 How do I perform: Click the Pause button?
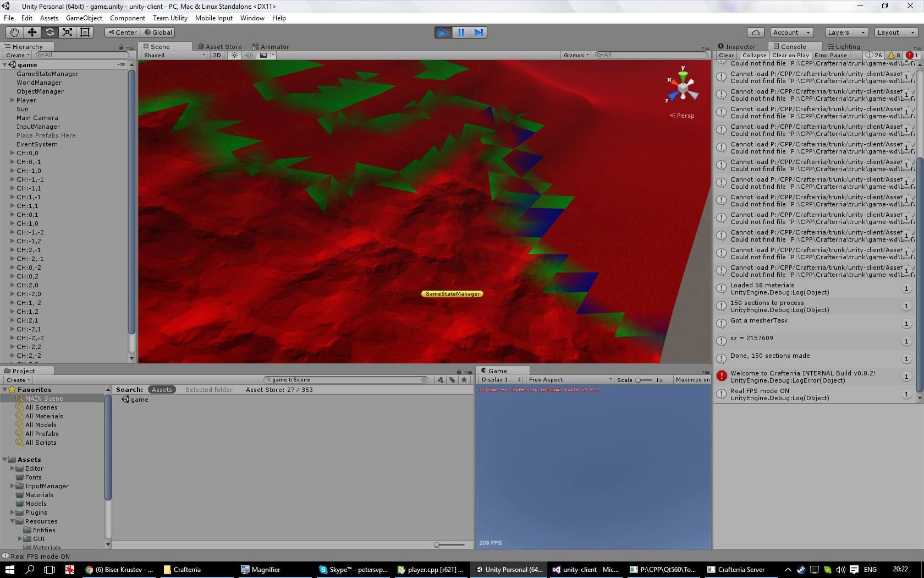point(461,32)
